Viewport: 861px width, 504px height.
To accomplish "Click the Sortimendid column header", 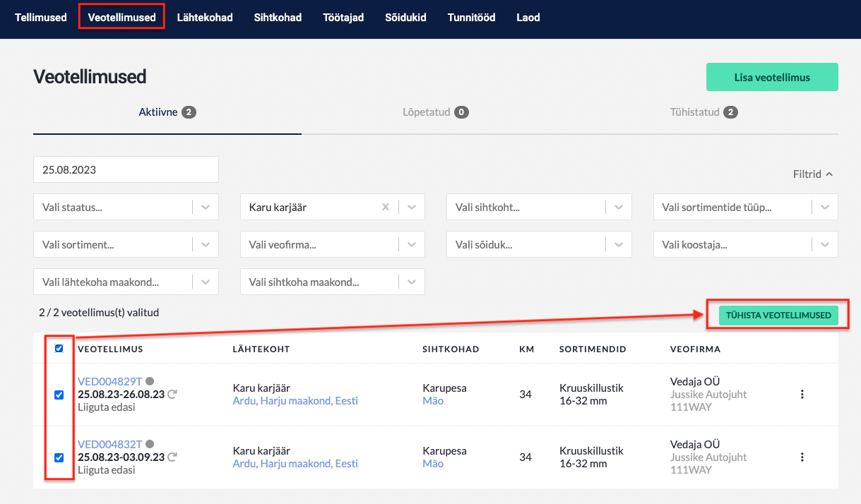I will click(x=593, y=349).
